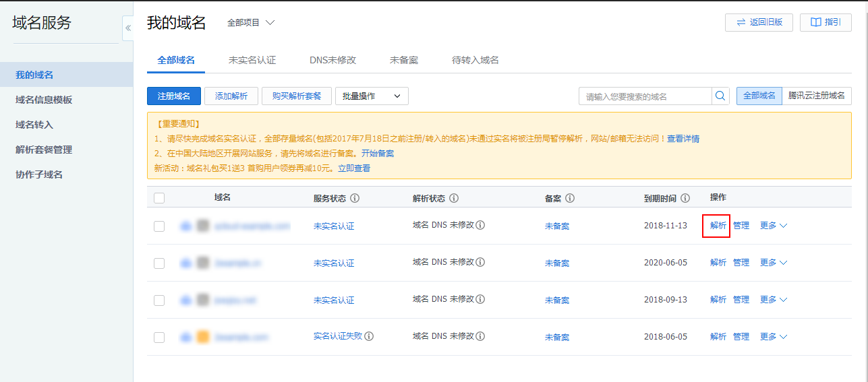Viewport: 868px width, 382px height.
Task: Click the 开始备案 link in the notice
Action: tap(378, 154)
